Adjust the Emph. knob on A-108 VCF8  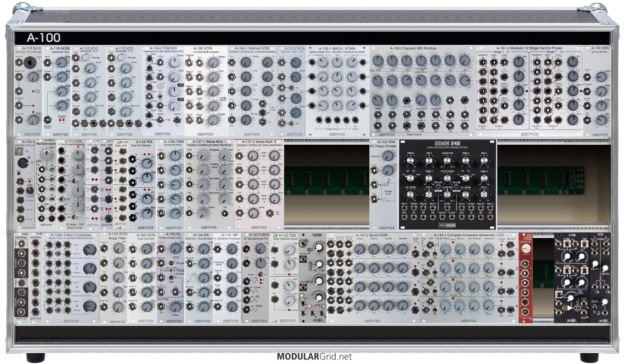213,120
